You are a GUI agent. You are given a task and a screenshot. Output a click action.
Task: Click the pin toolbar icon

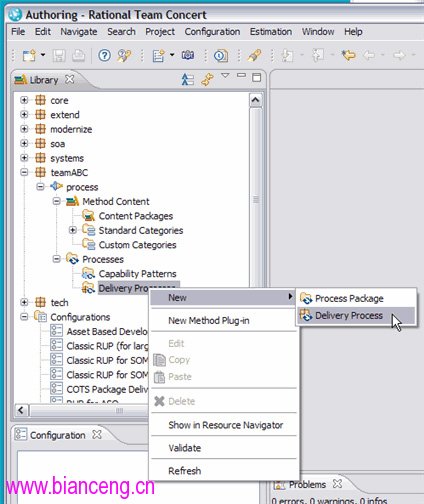point(254,55)
